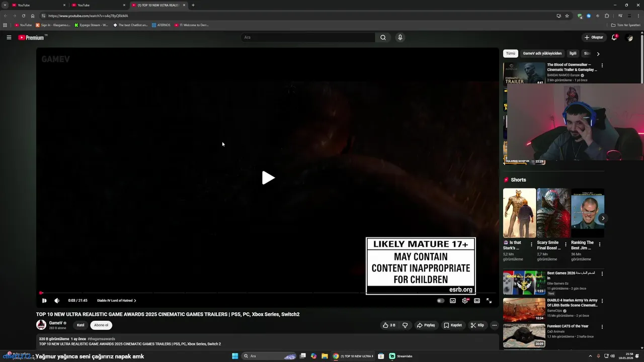Viewport: 644px width, 362px height.
Task: Click the browser home button
Action: click(x=33, y=16)
